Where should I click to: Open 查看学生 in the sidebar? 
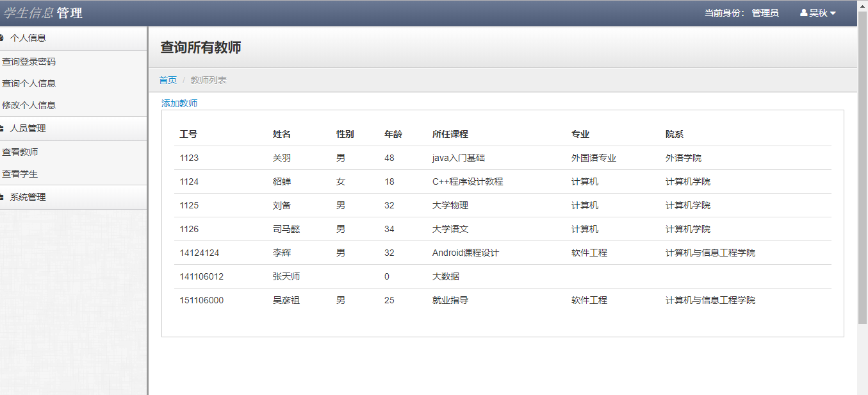[20, 174]
